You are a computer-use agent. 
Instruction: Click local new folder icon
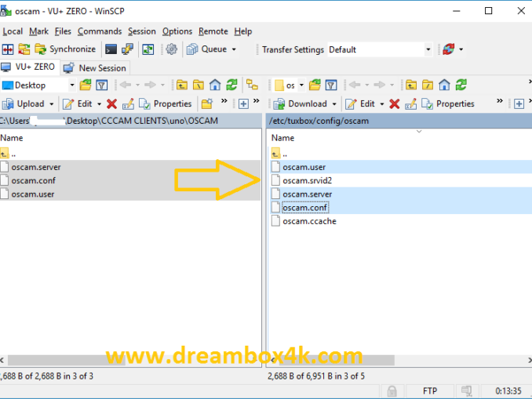(x=207, y=103)
